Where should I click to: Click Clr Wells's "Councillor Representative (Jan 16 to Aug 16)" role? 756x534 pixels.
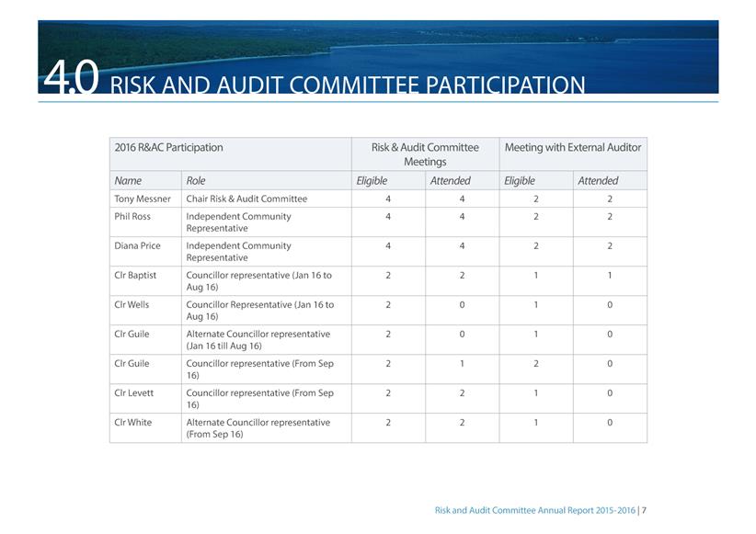[260, 311]
